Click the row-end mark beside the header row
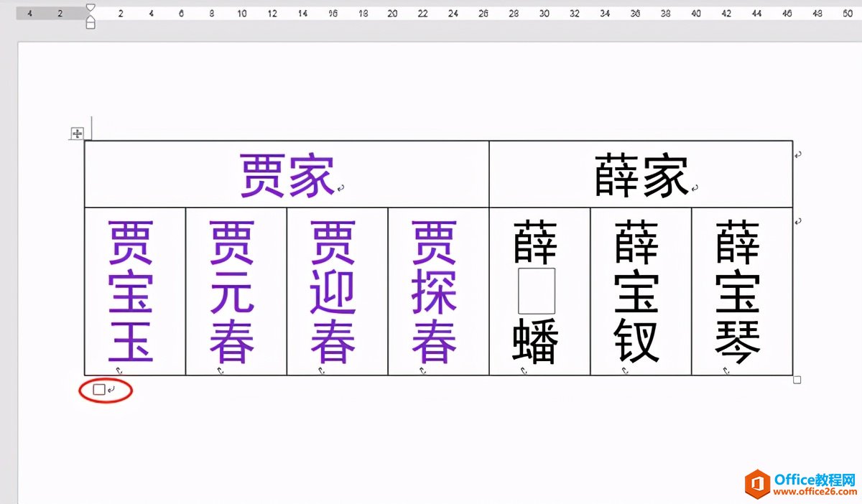 point(798,154)
